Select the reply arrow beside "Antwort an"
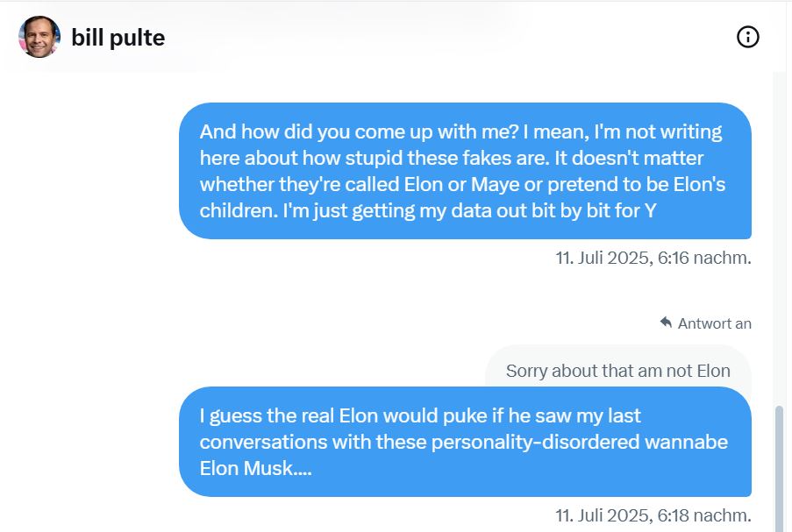The width and height of the screenshot is (792, 532). (x=667, y=323)
